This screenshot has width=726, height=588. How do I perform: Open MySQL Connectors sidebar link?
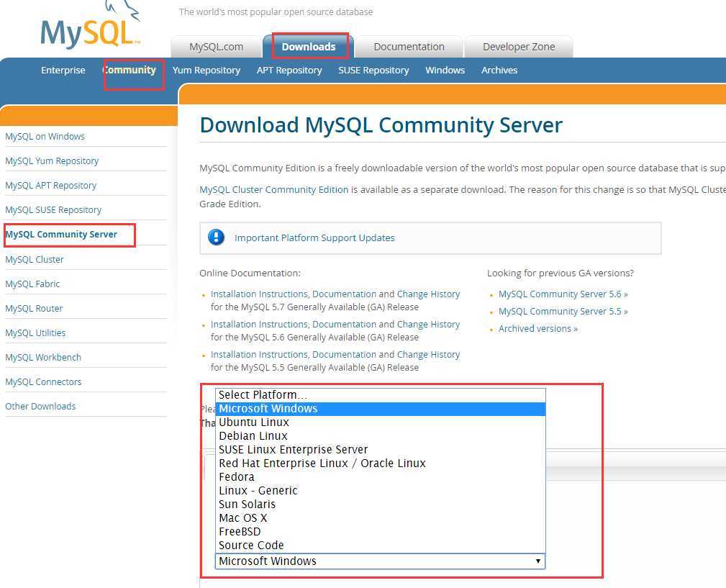pyautogui.click(x=43, y=382)
